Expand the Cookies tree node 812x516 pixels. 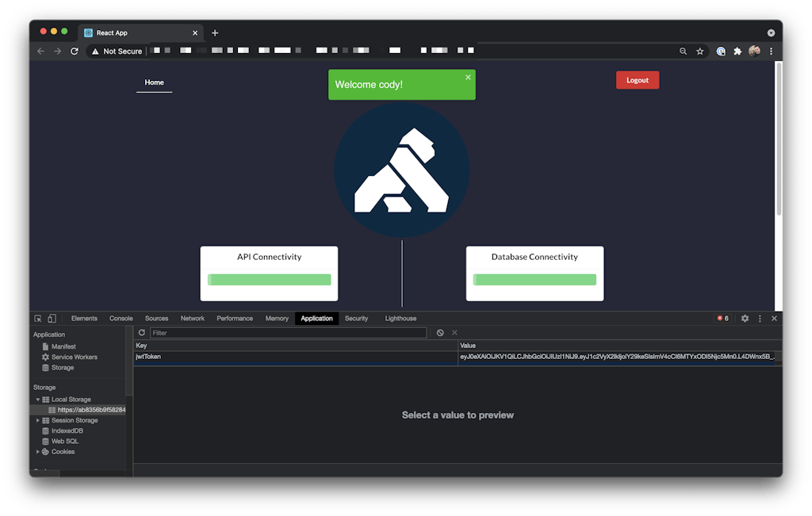point(37,452)
